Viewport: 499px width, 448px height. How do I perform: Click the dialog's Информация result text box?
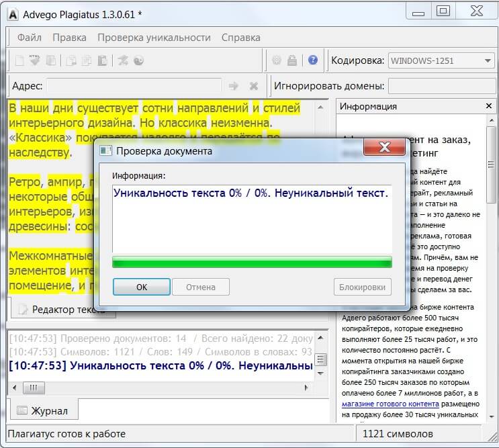click(252, 218)
